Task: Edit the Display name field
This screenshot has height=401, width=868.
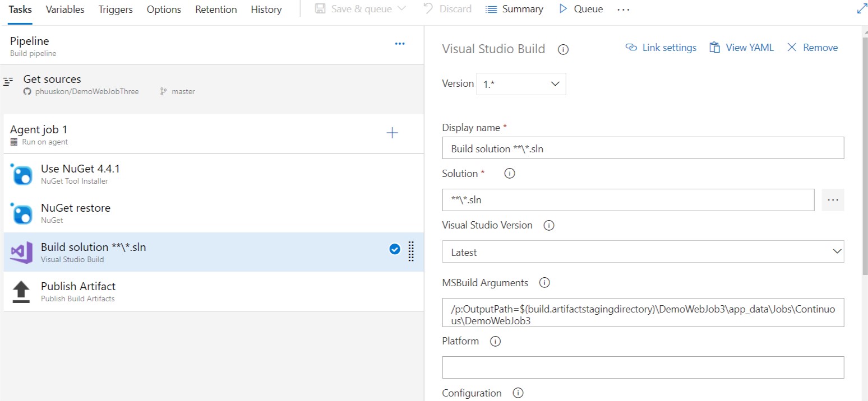Action: (643, 148)
